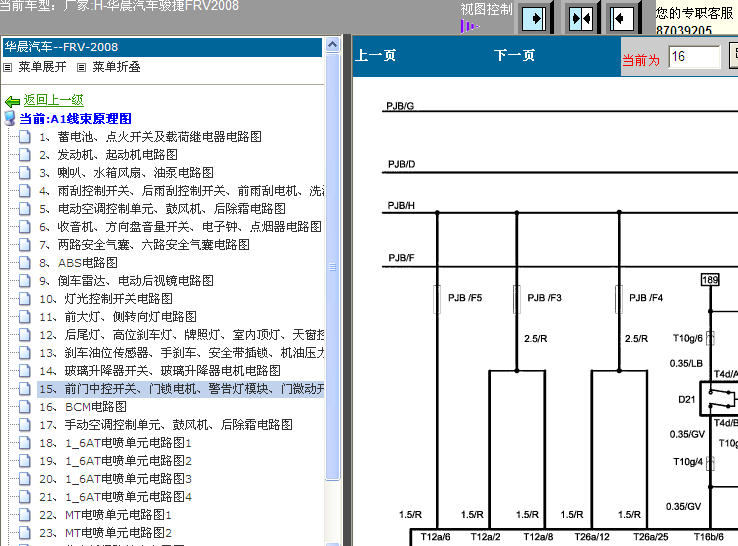Image resolution: width=738 pixels, height=546 pixels.
Task: Click the PJB /F5 fuse label in diagram
Action: pyautogui.click(x=465, y=298)
